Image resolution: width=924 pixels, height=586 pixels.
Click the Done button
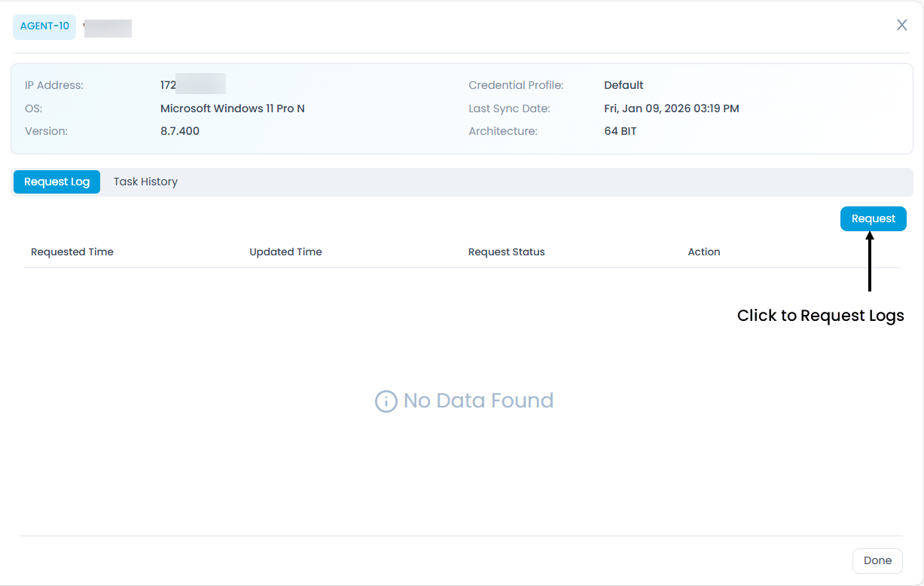[x=877, y=560]
